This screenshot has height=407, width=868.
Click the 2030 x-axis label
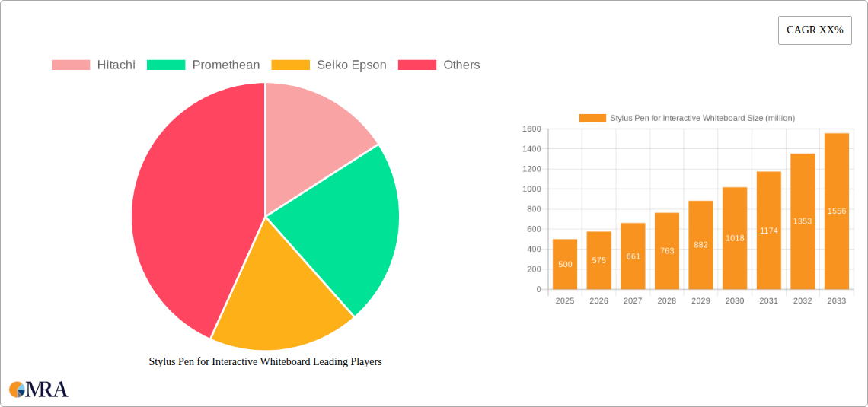point(735,300)
